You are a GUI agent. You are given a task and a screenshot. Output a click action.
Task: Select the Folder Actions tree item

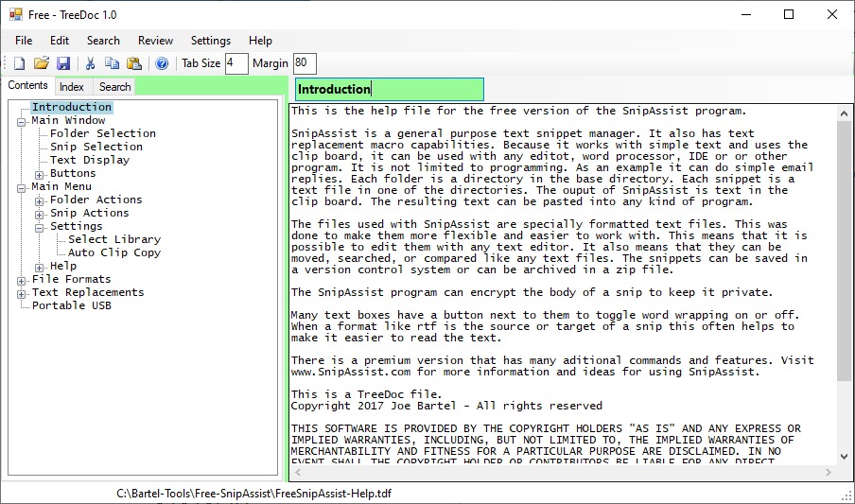coord(96,200)
